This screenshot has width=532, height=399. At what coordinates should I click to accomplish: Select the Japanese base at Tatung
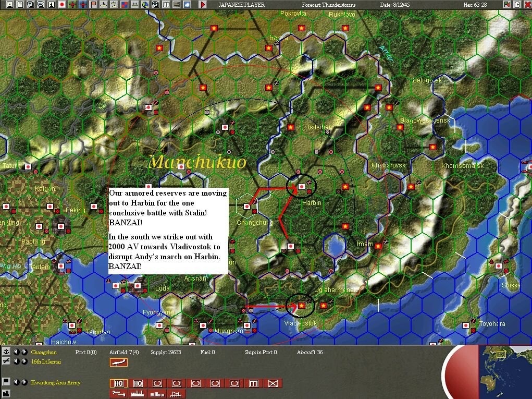click(x=28, y=166)
